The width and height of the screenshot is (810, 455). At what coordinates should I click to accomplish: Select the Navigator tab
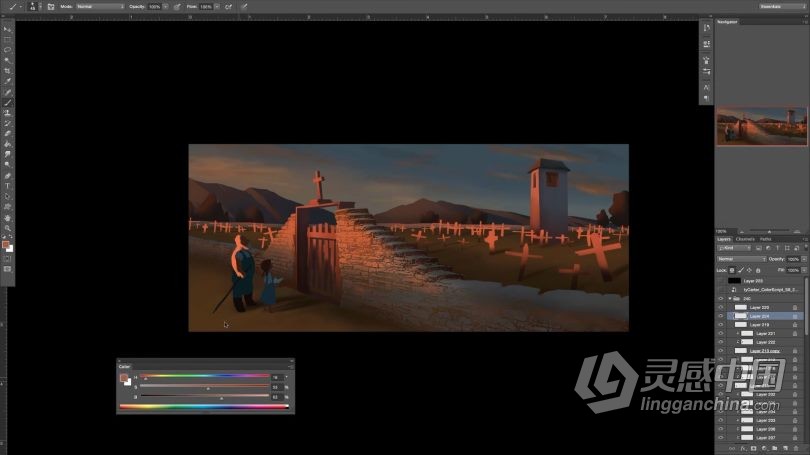[x=727, y=22]
